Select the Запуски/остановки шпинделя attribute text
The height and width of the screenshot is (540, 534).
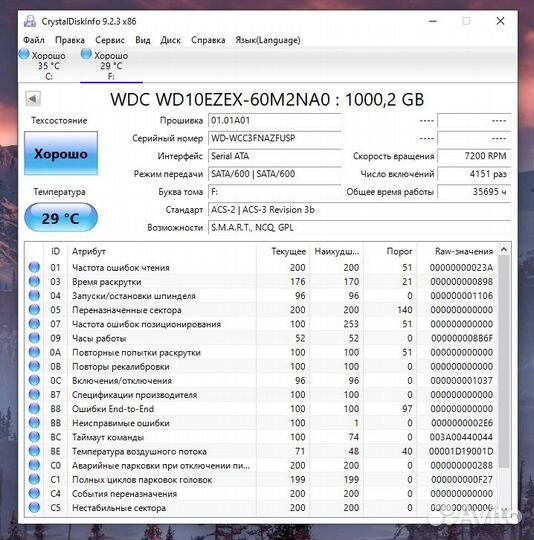point(134,296)
